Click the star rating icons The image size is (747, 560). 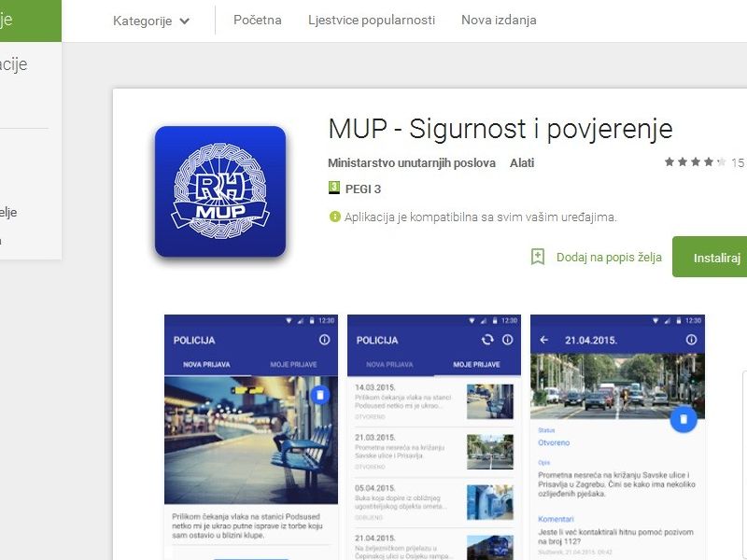coord(695,162)
